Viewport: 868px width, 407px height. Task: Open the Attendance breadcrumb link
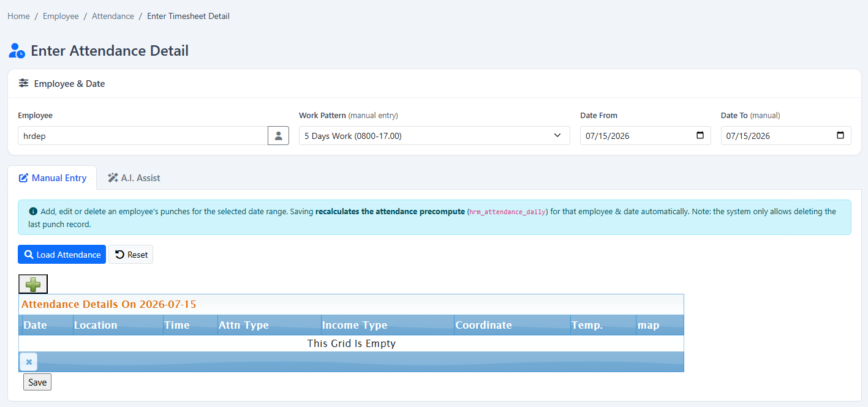113,16
